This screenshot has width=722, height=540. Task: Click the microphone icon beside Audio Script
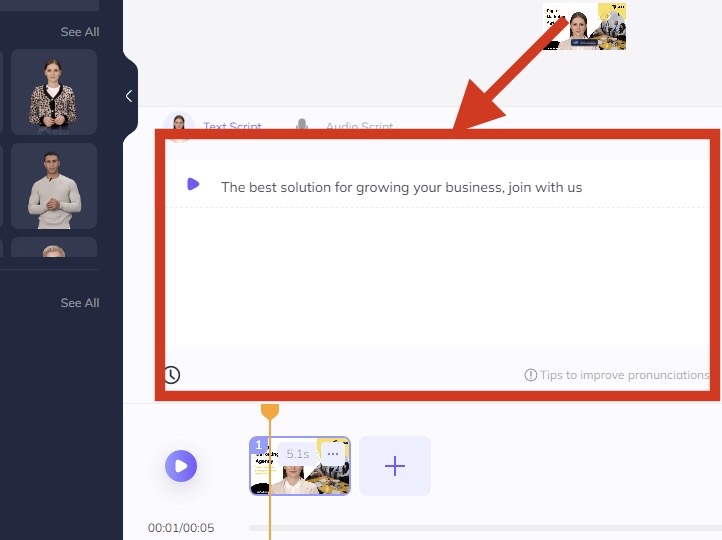coord(302,126)
